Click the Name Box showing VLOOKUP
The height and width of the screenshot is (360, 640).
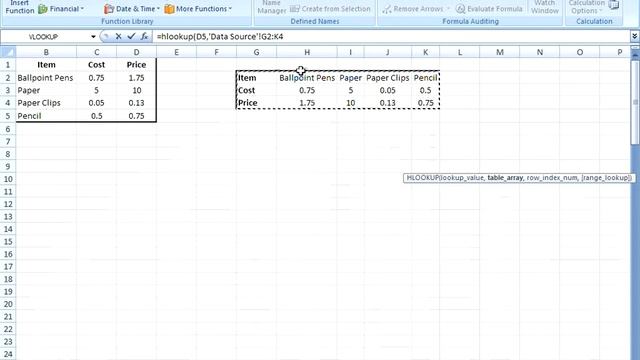tap(44, 37)
